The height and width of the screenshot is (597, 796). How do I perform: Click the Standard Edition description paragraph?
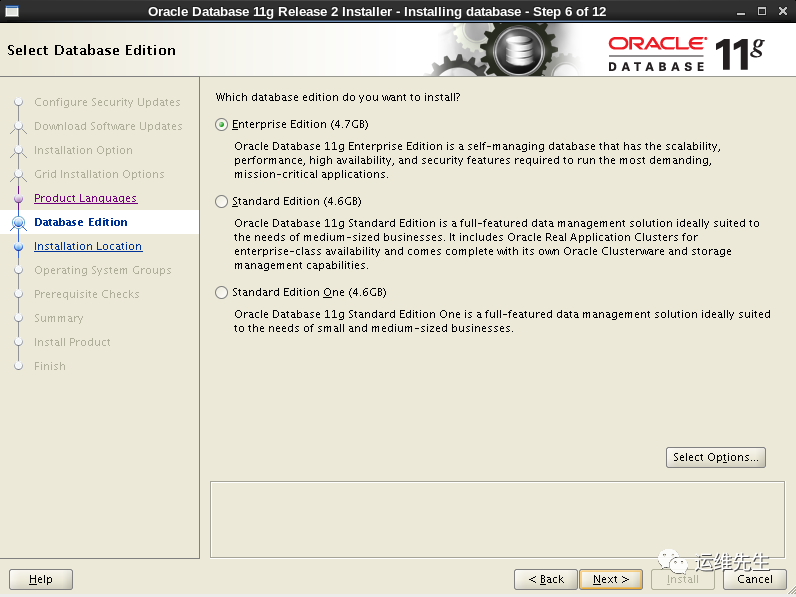496,244
